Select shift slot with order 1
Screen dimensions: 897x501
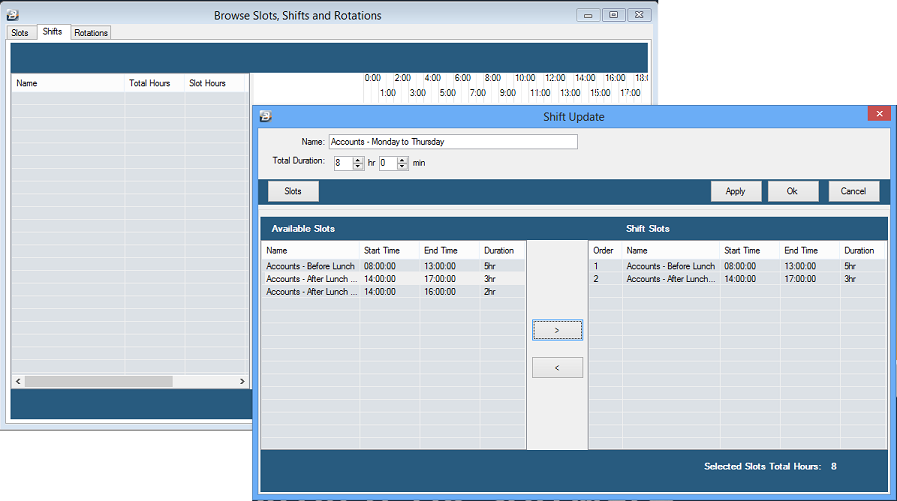pos(737,266)
